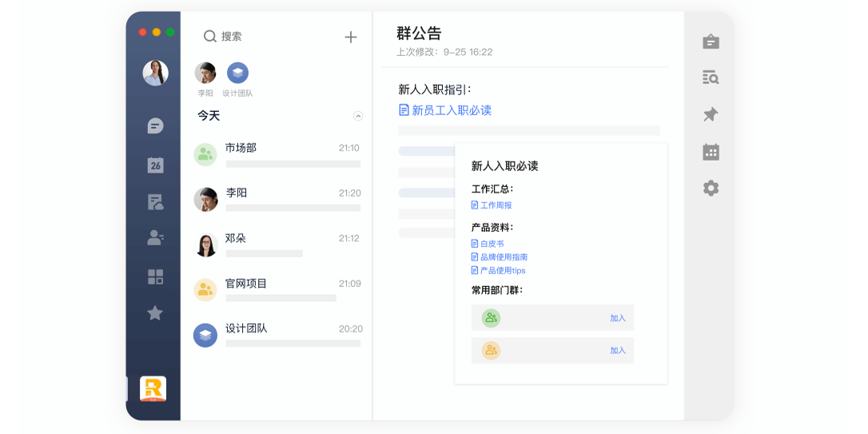Click the 搜索 search field

click(261, 37)
